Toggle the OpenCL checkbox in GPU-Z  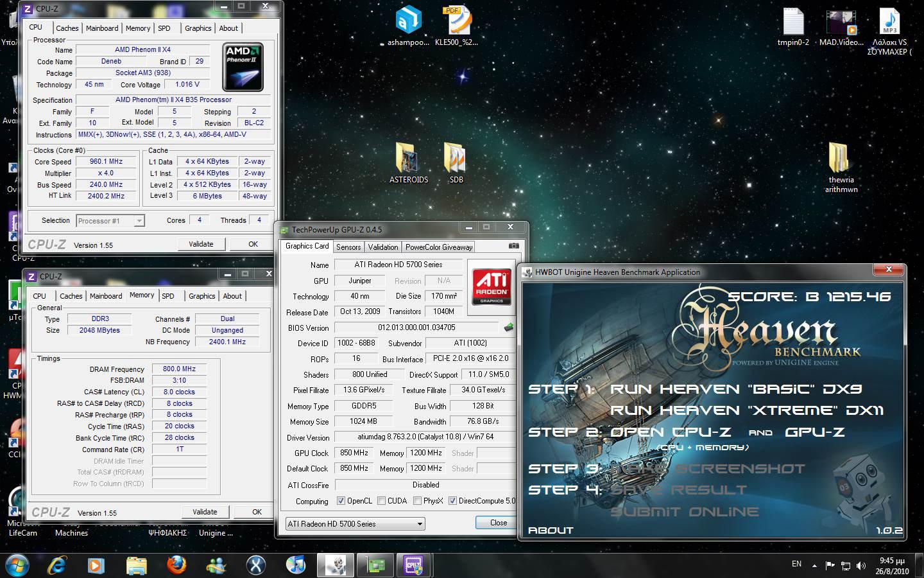(x=341, y=501)
